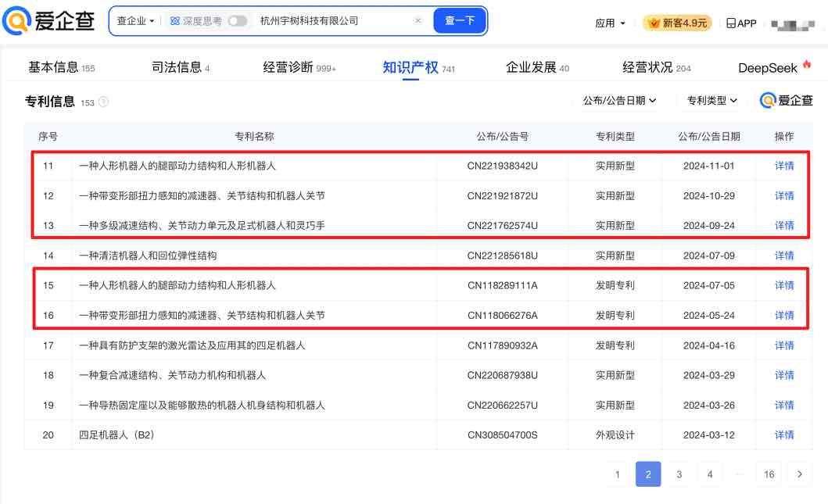Click publication number CN118289111A
Screen dimensions: 828x504
[x=502, y=285]
